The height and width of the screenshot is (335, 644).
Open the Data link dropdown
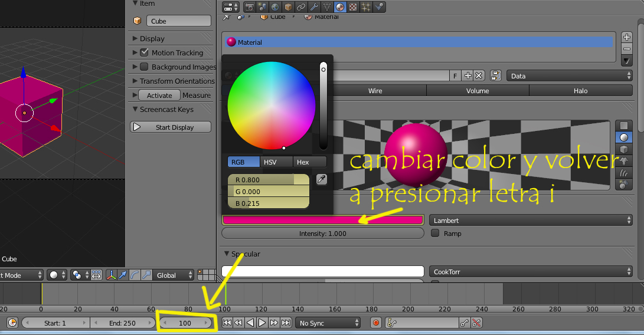569,76
